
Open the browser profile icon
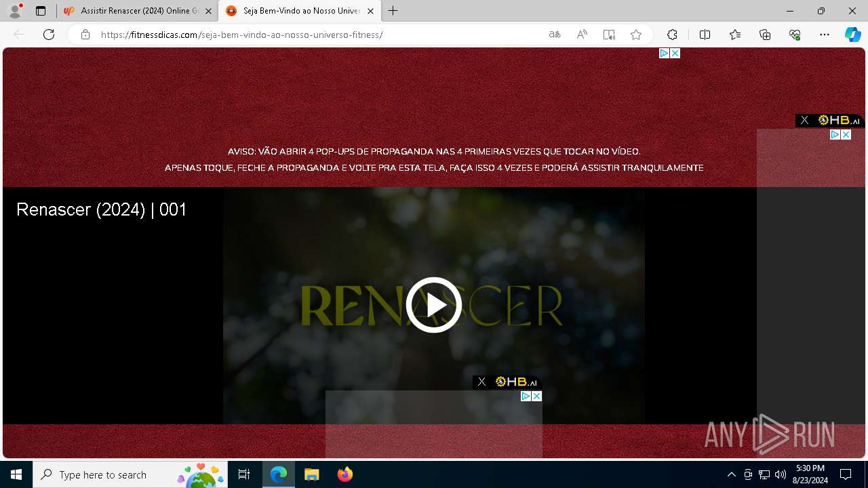tap(15, 11)
